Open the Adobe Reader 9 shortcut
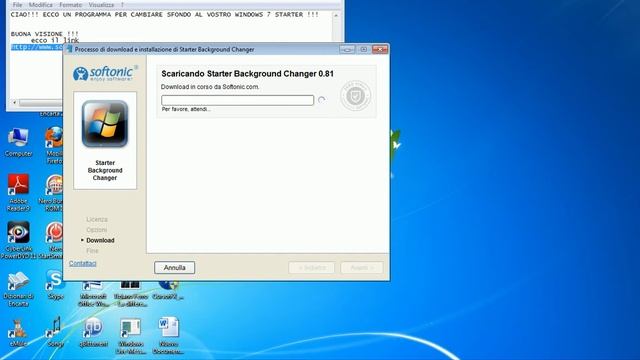 coord(18,192)
